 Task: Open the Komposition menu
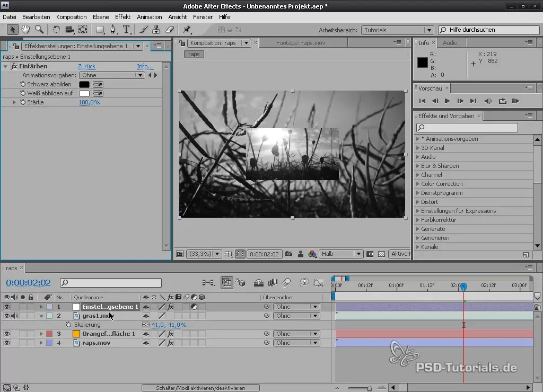click(x=72, y=17)
